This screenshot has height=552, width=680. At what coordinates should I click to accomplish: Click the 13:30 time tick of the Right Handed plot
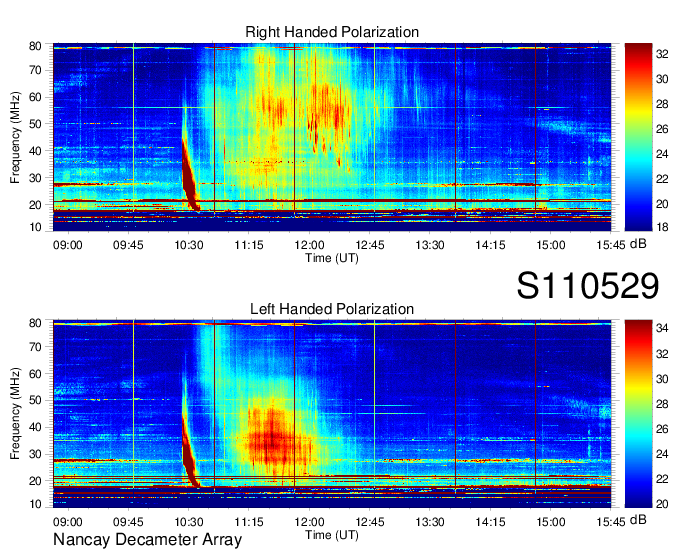coord(430,245)
